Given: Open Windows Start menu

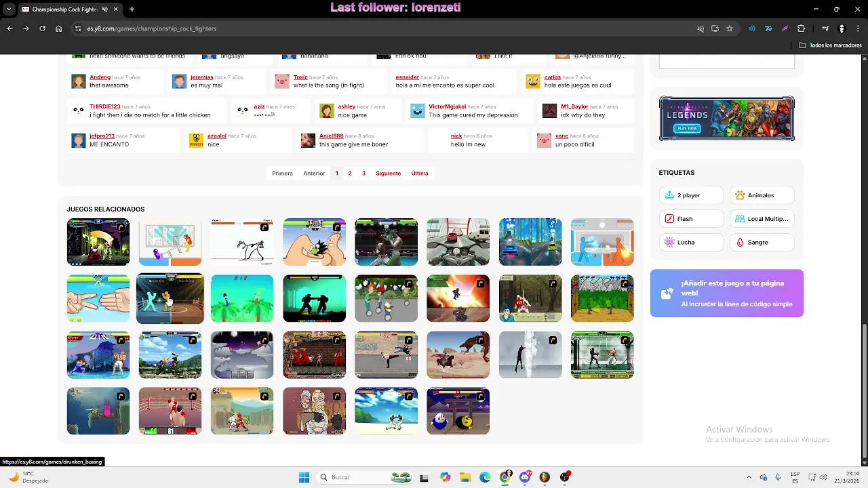Looking at the screenshot, I should (x=304, y=477).
